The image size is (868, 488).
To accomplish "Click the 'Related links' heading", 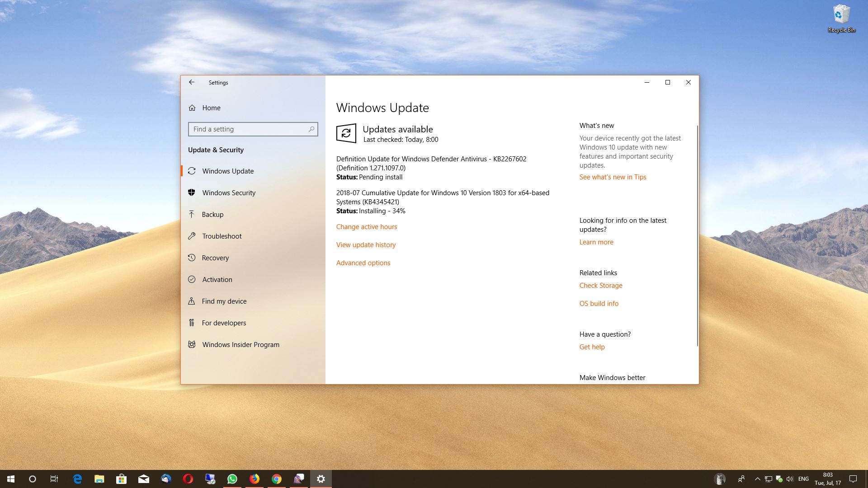I will pos(598,273).
